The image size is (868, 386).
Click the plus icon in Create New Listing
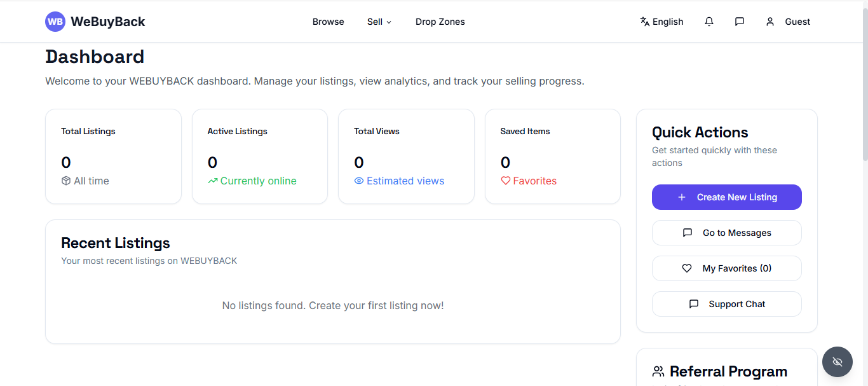click(682, 197)
